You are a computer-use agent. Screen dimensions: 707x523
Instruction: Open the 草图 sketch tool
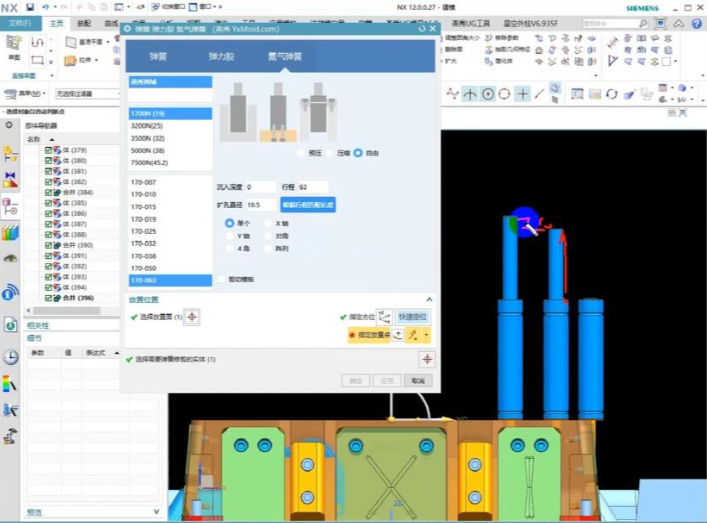(14, 47)
